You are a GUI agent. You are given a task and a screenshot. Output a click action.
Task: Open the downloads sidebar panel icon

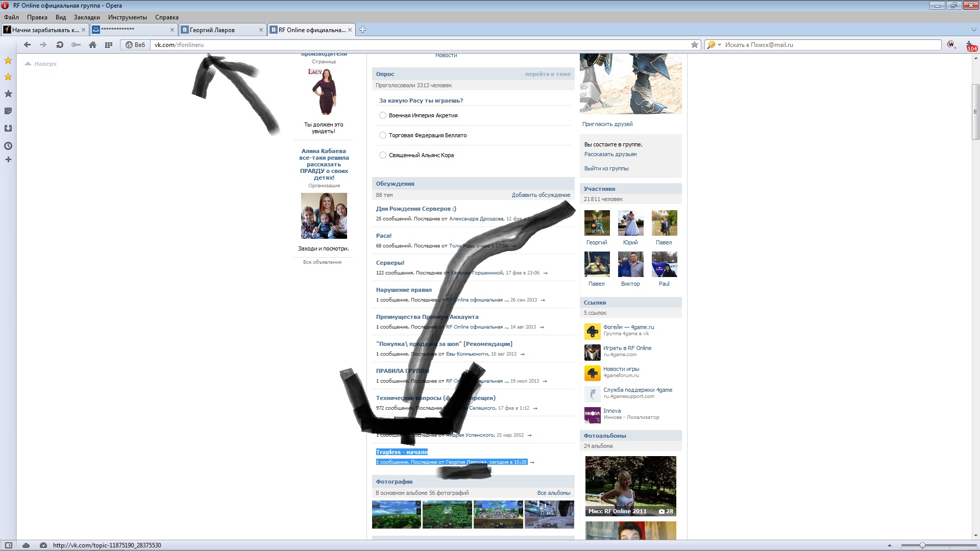[x=8, y=129]
